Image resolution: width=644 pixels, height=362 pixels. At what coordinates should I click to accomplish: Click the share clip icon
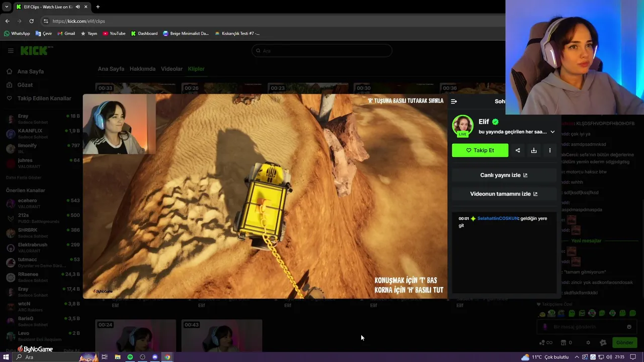coord(518,150)
